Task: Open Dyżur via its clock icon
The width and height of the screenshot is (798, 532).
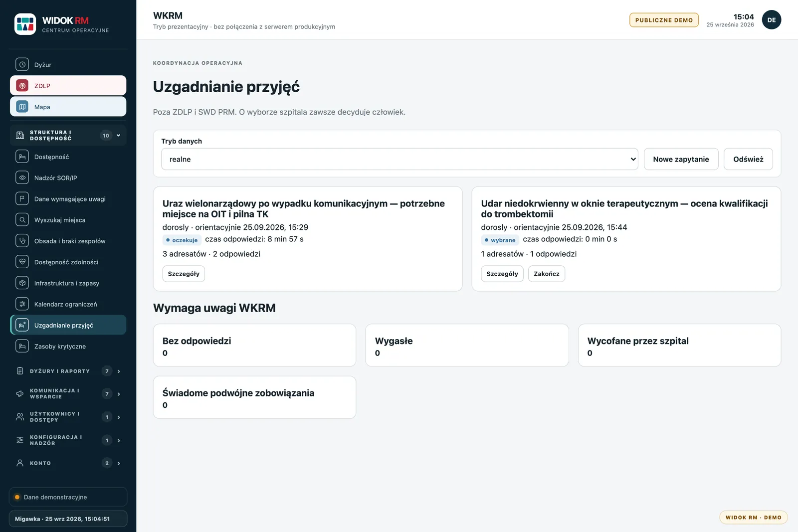Action: [x=22, y=65]
